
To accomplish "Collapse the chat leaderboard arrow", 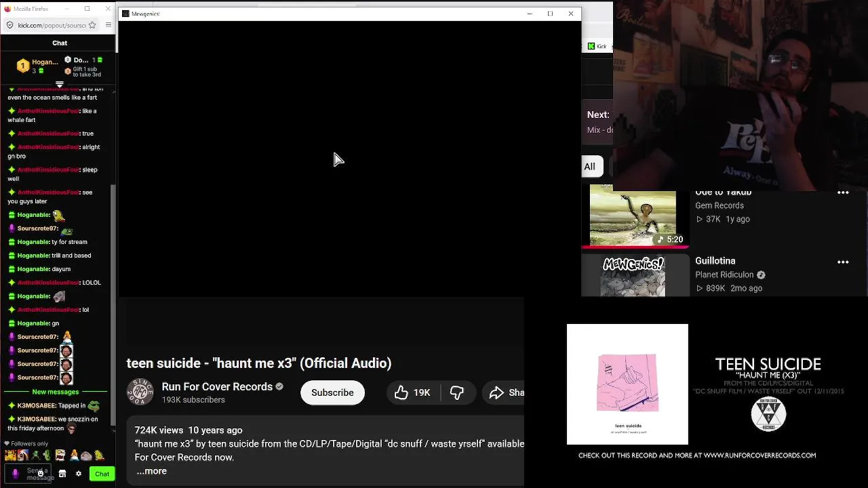I will (60, 85).
